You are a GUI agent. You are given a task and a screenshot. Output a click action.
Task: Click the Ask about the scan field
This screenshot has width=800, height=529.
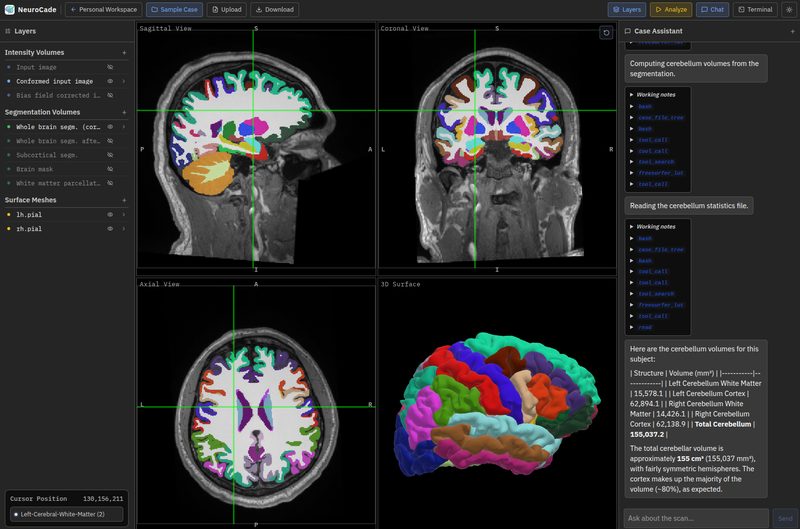(696, 518)
